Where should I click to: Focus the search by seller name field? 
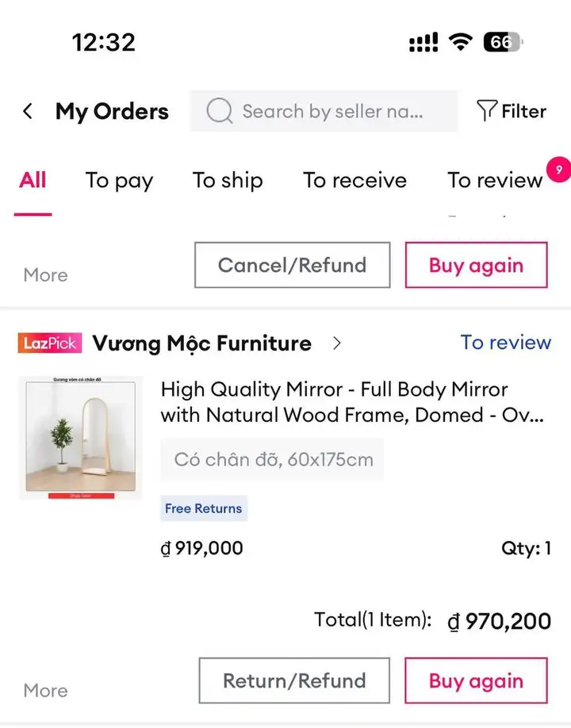324,111
